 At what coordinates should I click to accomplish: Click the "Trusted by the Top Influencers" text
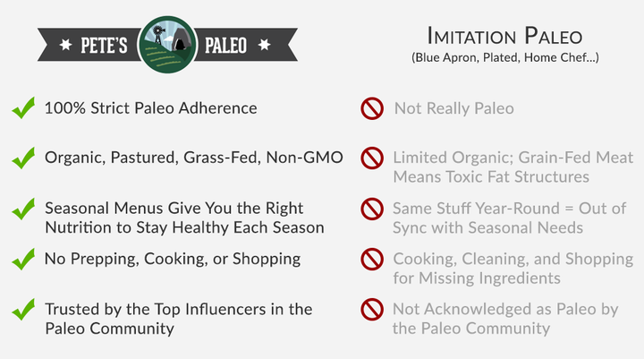click(x=179, y=310)
